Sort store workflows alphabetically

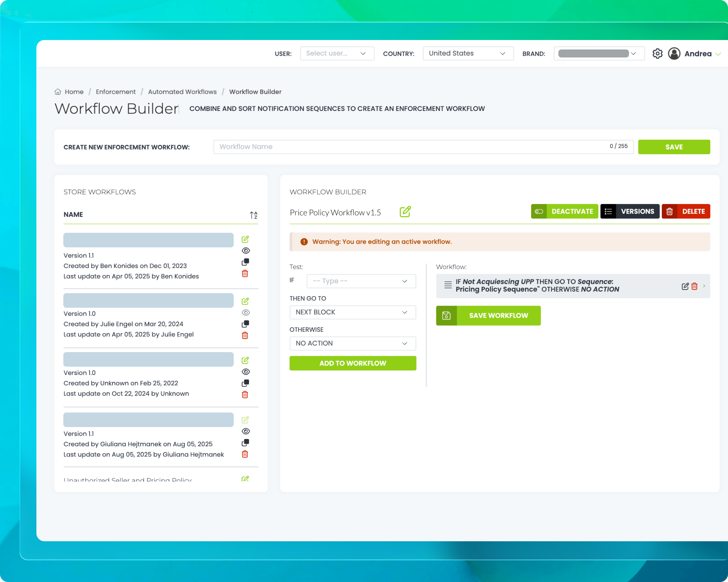[254, 215]
